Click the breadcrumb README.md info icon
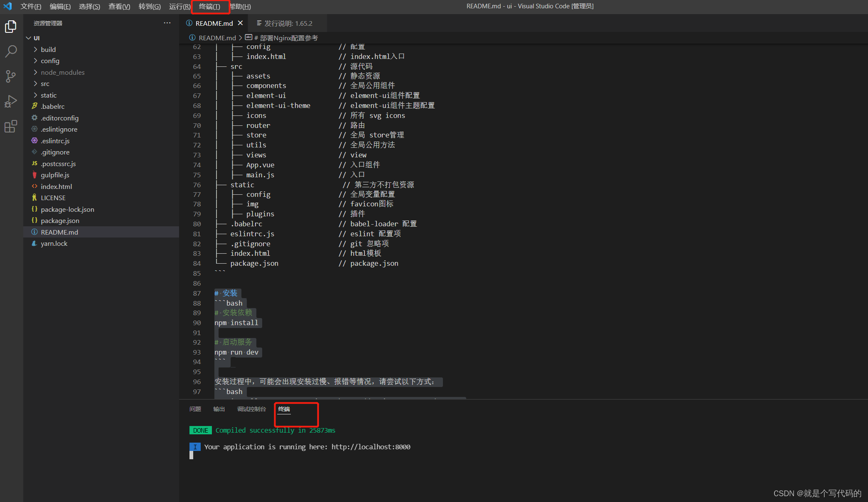The width and height of the screenshot is (868, 502). 192,38
